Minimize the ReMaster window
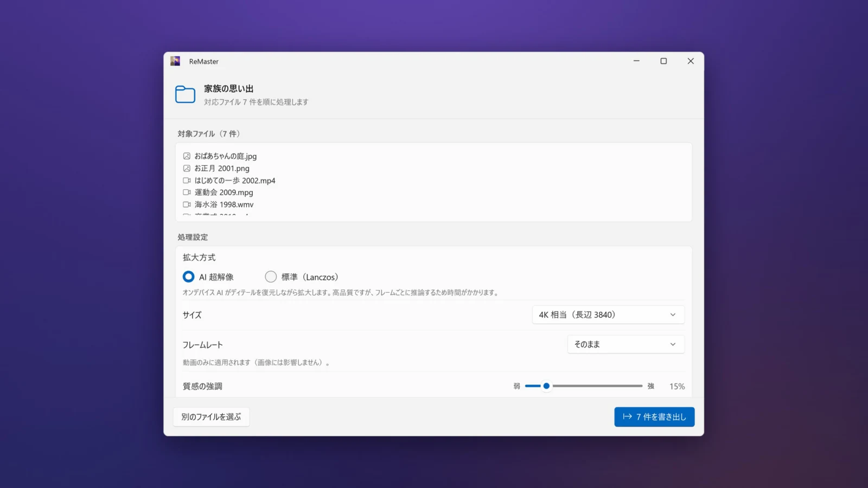The image size is (868, 488). (636, 61)
